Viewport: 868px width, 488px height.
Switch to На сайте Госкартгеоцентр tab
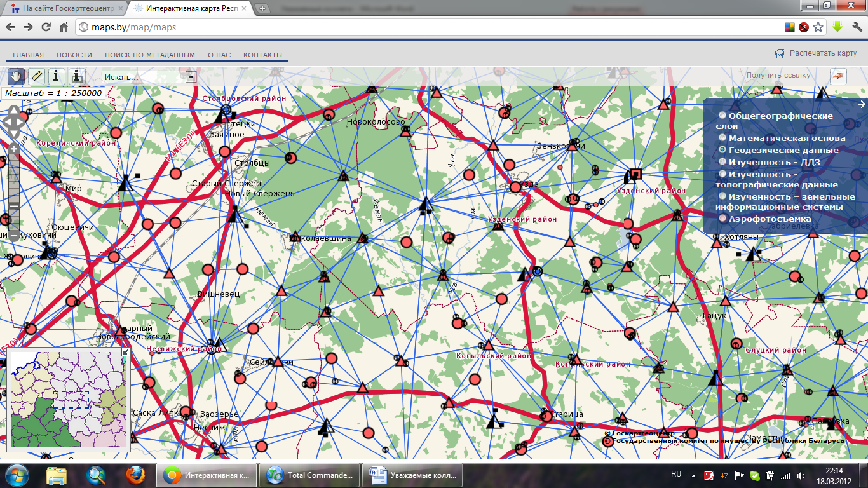64,9
